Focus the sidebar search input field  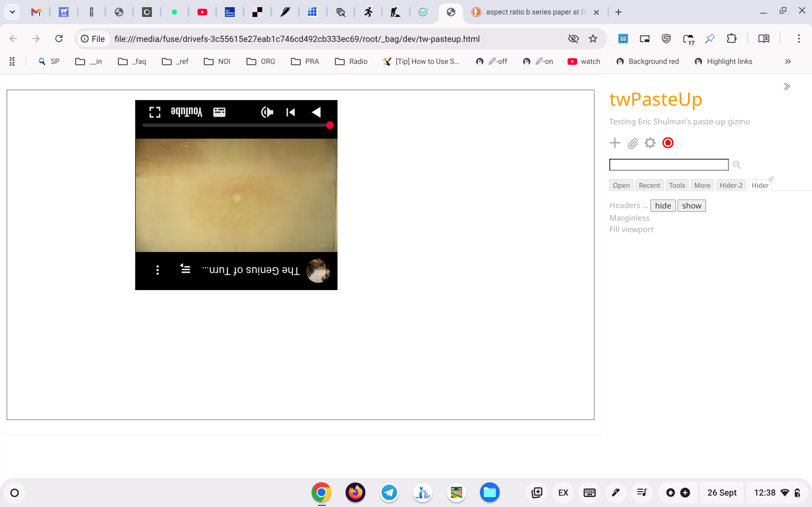(669, 164)
